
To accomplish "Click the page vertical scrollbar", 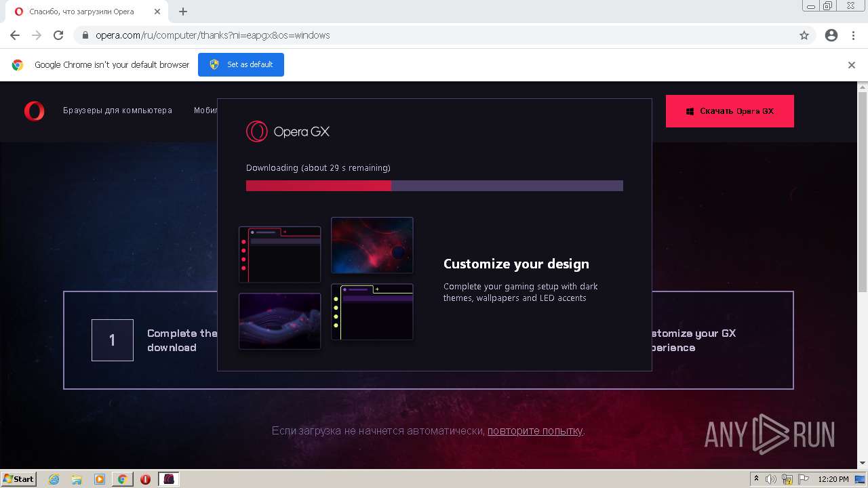I will 863,193.
